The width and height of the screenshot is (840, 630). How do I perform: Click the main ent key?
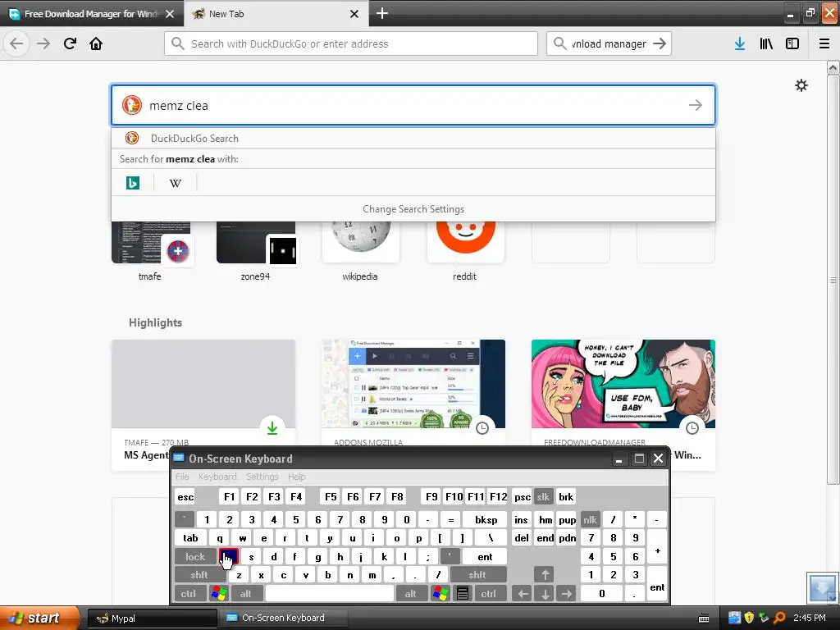pyautogui.click(x=485, y=557)
